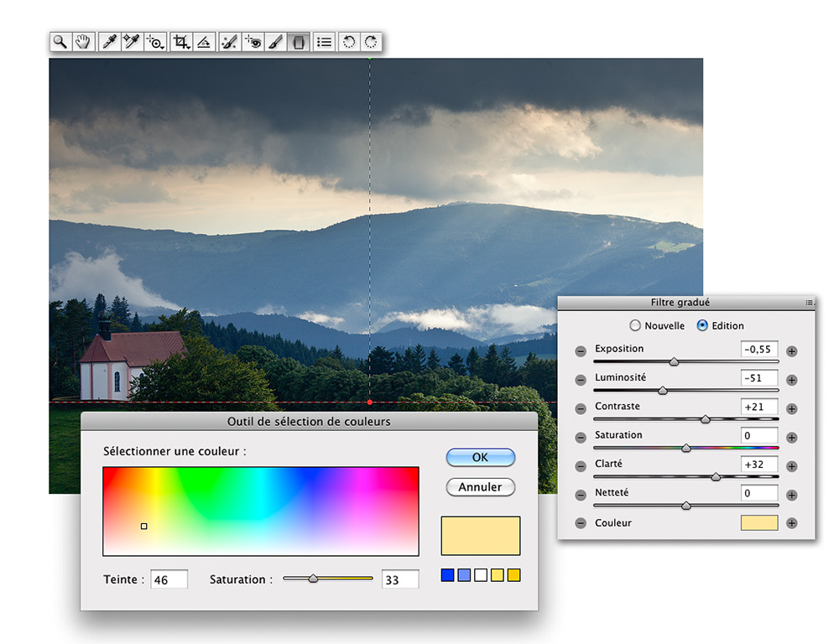Viewport: 839px width, 644px height.
Task: Click the Clarté slider handle
Action: click(716, 477)
